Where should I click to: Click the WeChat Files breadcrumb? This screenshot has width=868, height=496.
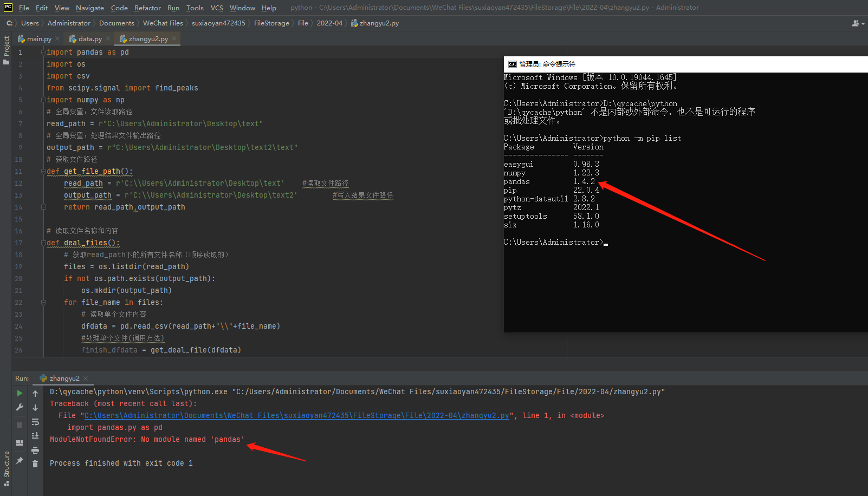click(163, 23)
